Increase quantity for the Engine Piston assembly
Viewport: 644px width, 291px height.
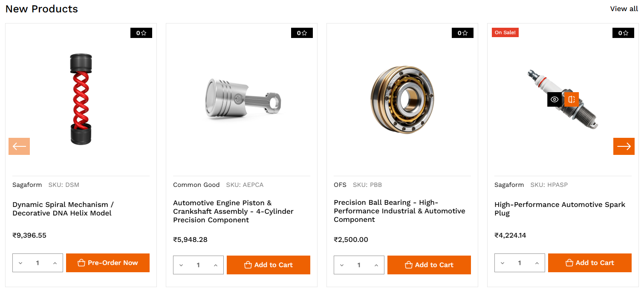[216, 265]
